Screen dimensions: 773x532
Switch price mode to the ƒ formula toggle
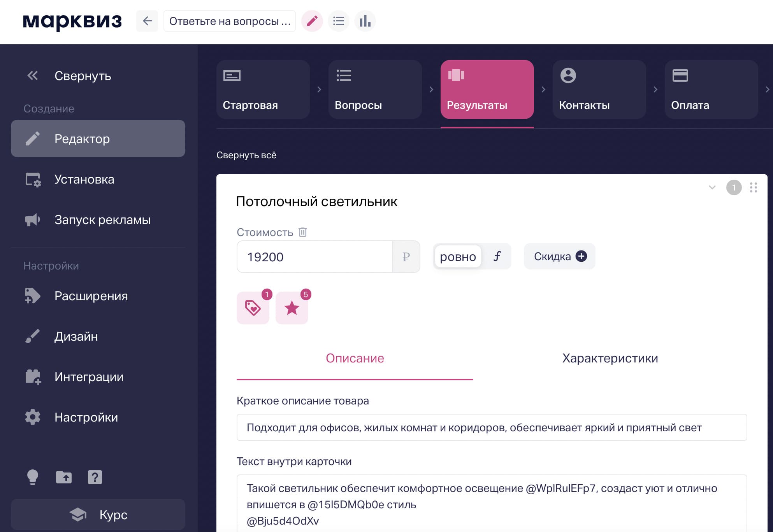pyautogui.click(x=497, y=256)
